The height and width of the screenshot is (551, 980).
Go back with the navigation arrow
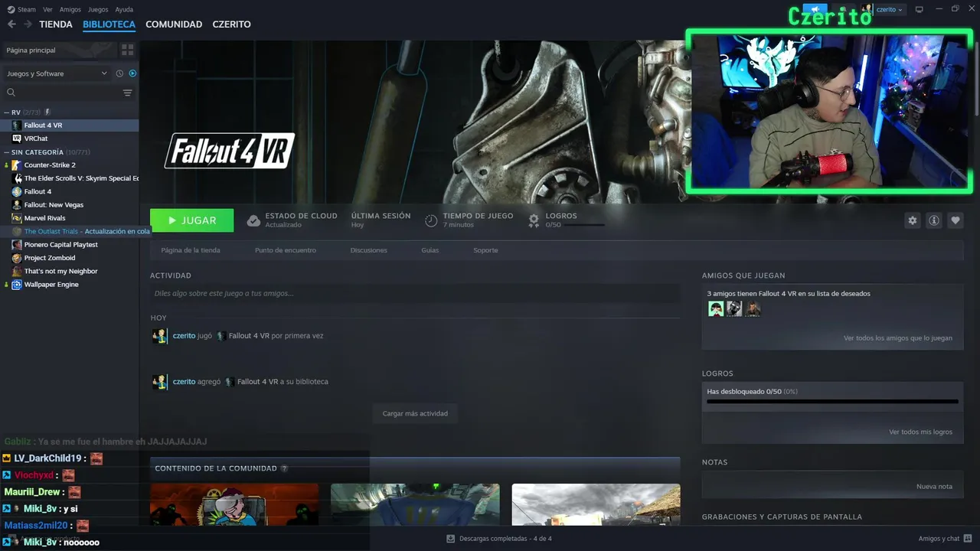(x=11, y=24)
